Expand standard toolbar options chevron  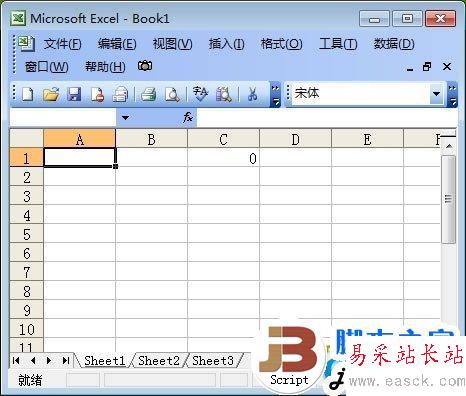tap(275, 95)
